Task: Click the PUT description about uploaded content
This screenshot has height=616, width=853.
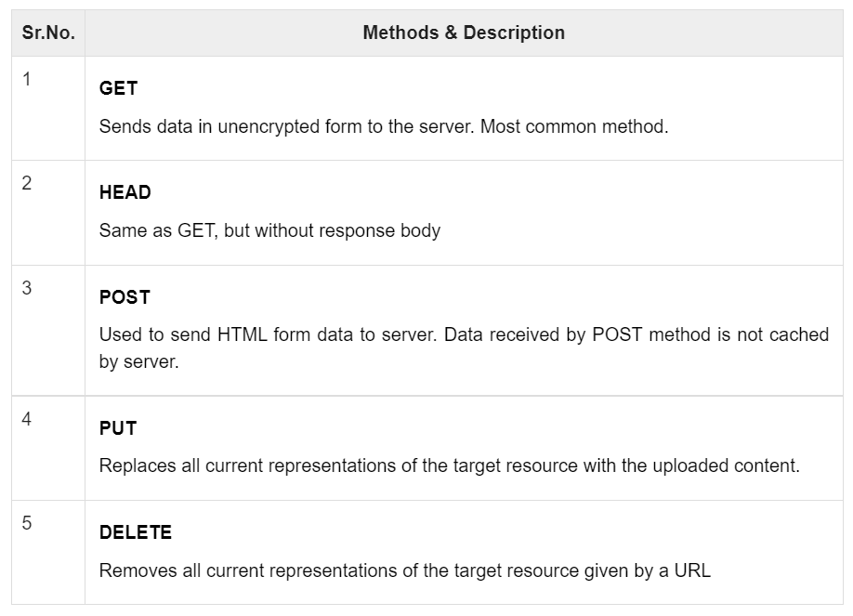Action: pyautogui.click(x=449, y=465)
